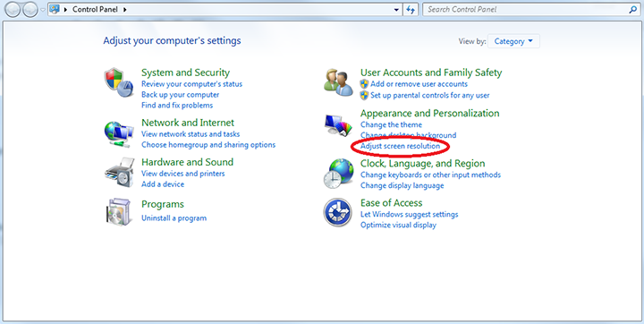This screenshot has height=324, width=644.
Task: Click the Control Panel icon in the address bar
Action: click(55, 9)
